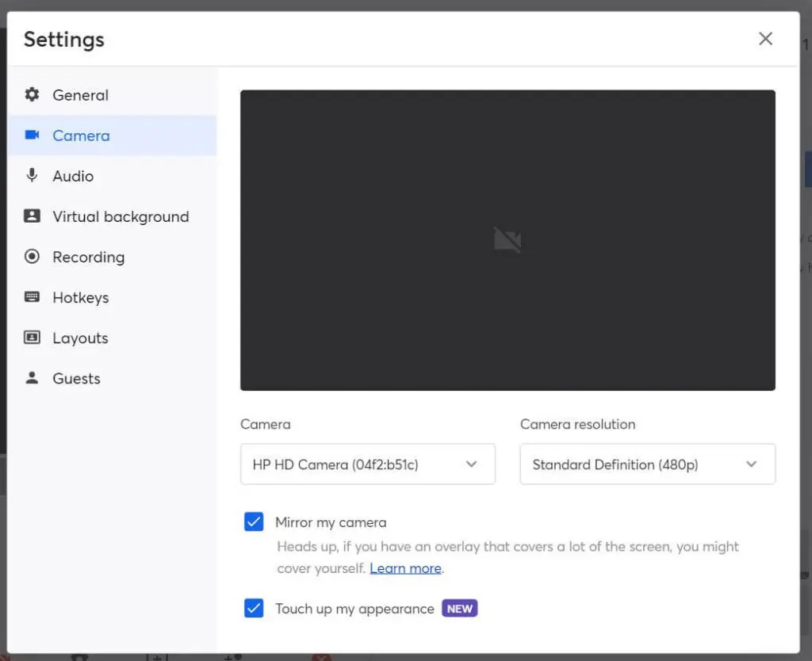
Task: Open the Camera resolution dropdown
Action: [x=647, y=464]
